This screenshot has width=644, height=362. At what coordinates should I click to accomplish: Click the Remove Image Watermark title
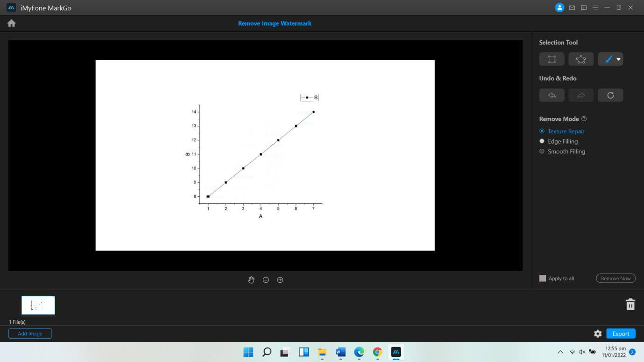point(275,23)
